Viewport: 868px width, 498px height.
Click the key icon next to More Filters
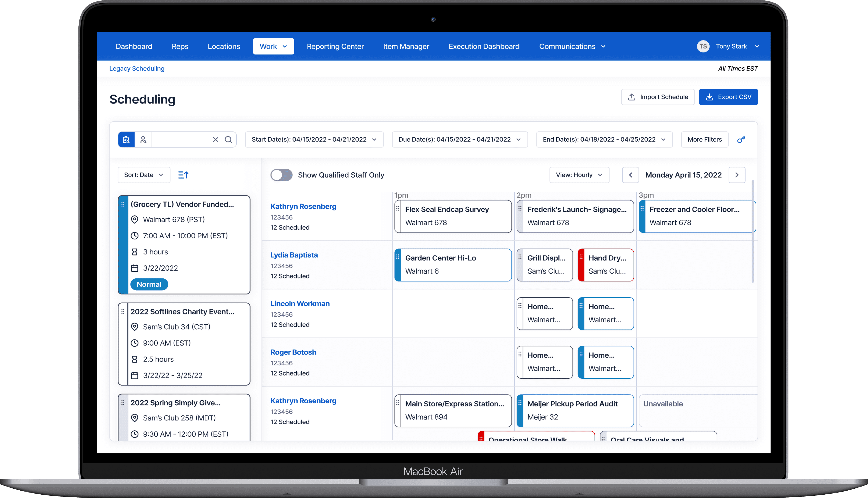(741, 140)
